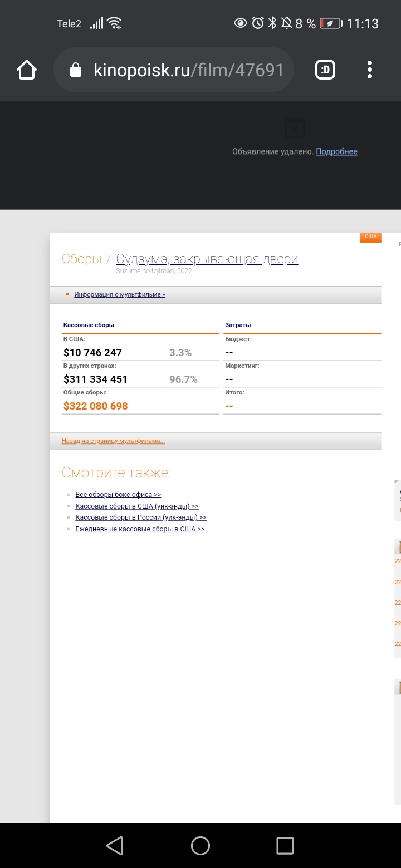The height and width of the screenshot is (868, 401).
Task: Select the orange США tab
Action: 370,237
